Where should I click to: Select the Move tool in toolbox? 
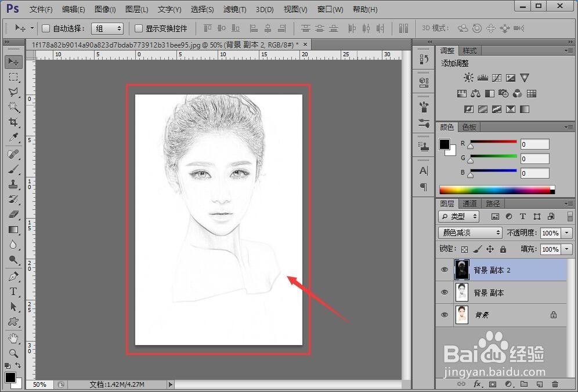point(13,61)
